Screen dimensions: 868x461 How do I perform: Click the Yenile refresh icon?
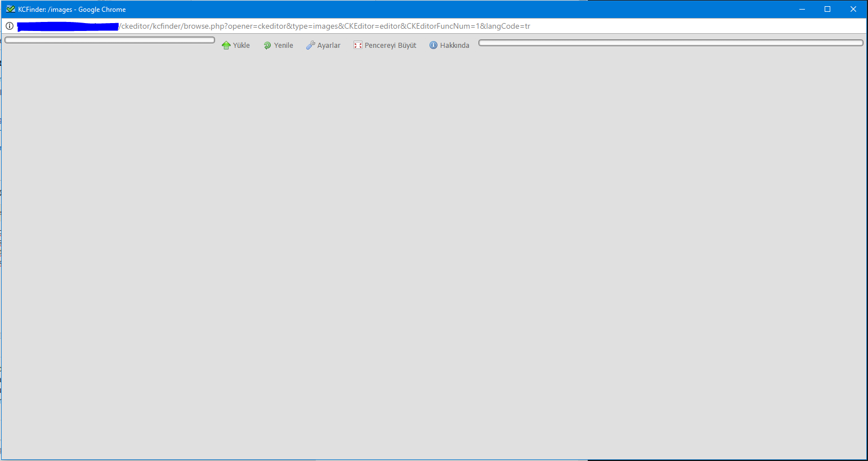(267, 46)
